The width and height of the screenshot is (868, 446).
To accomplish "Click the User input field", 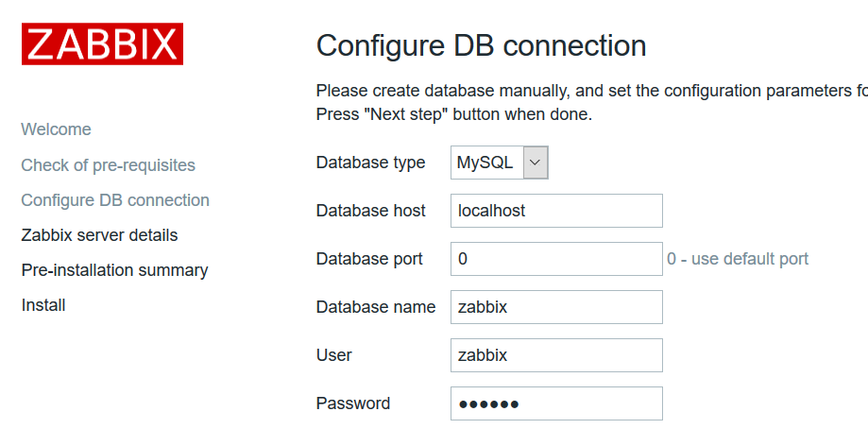I will click(556, 355).
